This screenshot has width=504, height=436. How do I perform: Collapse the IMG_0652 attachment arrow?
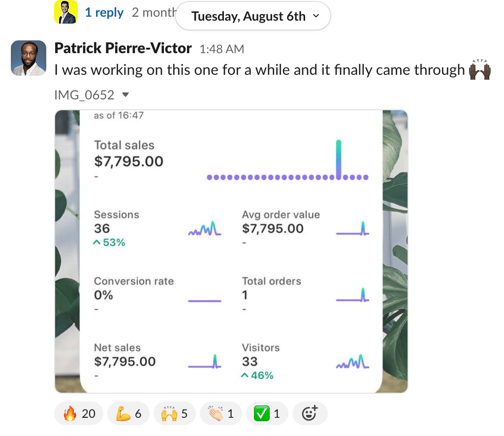126,94
